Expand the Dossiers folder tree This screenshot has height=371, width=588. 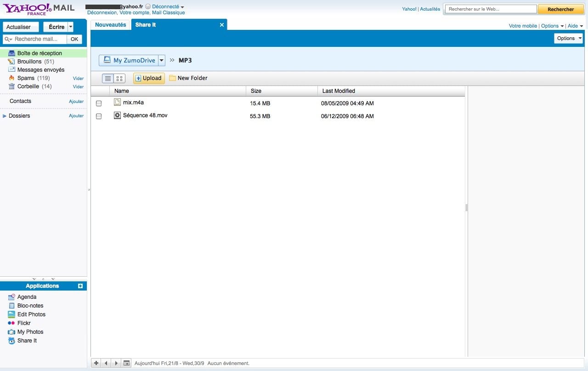click(5, 116)
